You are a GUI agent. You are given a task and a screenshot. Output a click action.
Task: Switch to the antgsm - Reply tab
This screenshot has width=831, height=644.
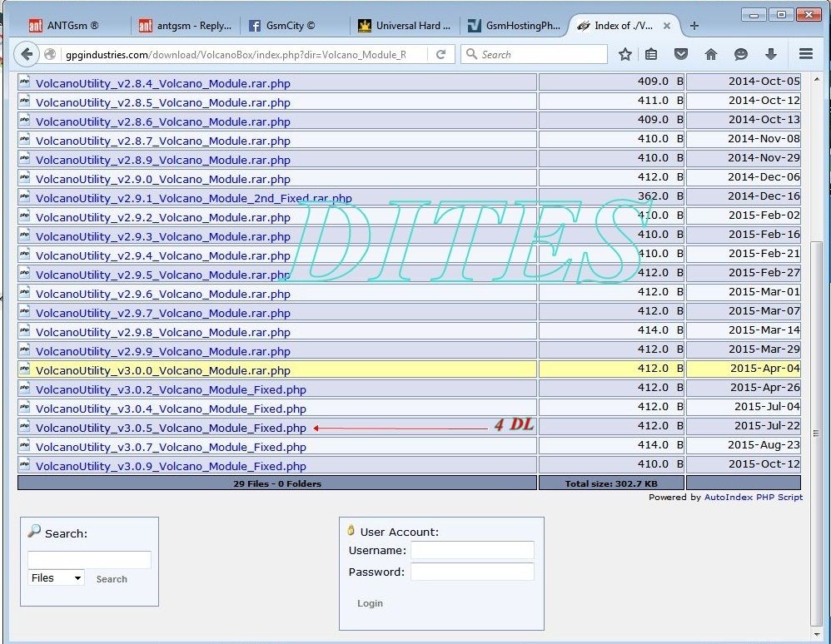(185, 26)
